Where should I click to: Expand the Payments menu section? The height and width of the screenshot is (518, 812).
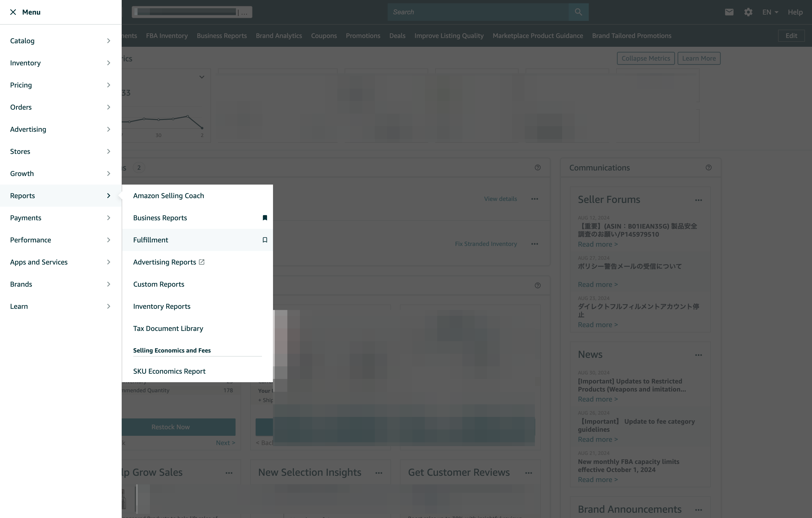[61, 218]
